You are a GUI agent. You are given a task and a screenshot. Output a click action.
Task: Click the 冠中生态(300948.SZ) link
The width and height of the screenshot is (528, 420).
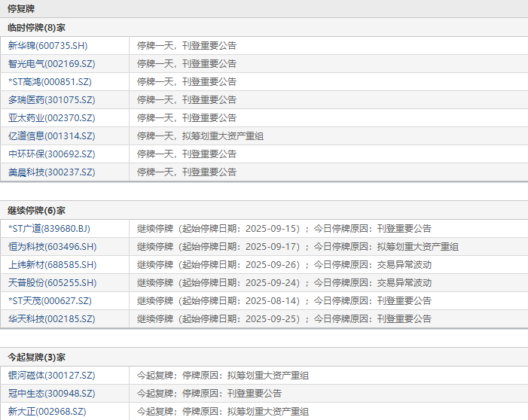pos(51,394)
